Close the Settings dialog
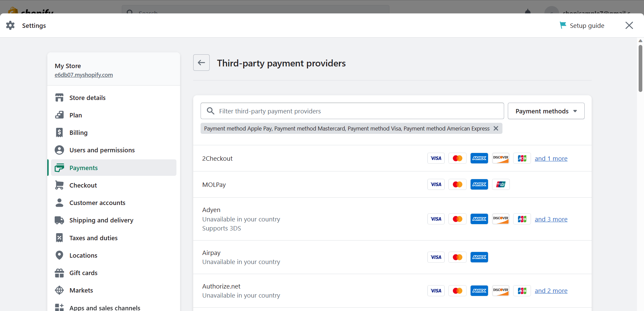644x311 pixels. pos(629,25)
